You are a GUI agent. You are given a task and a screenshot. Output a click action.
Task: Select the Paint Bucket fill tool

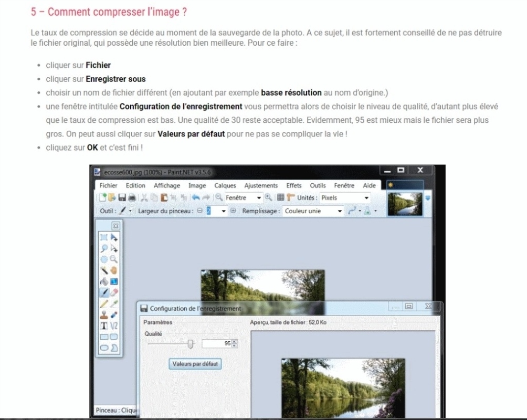pos(104,281)
